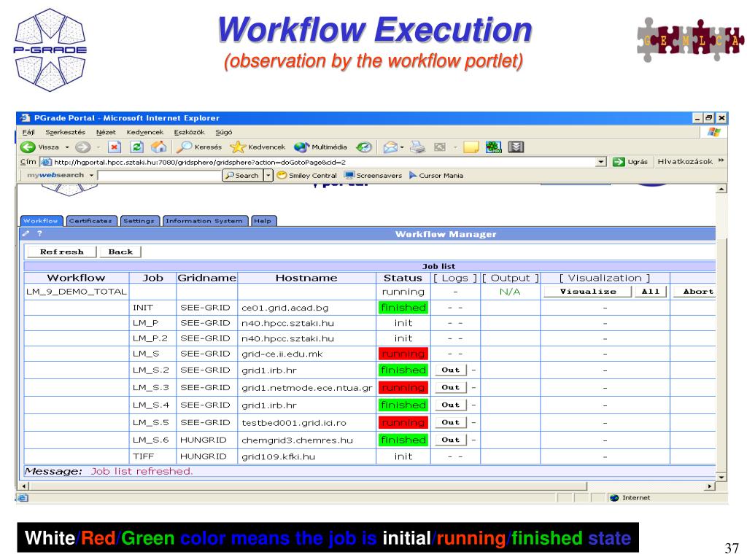Screen dimensions: 747x560
Task: Open the Vissza history dropdown arrow
Action: click(x=67, y=147)
